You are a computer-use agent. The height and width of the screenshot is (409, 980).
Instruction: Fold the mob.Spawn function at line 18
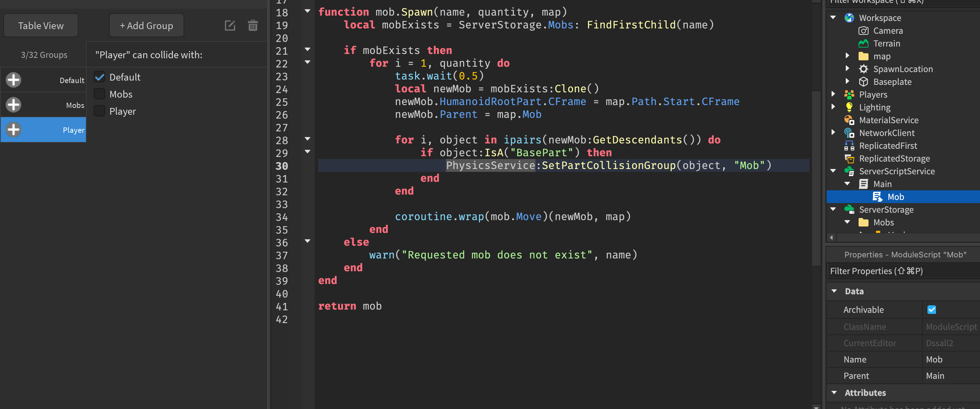coord(307,11)
